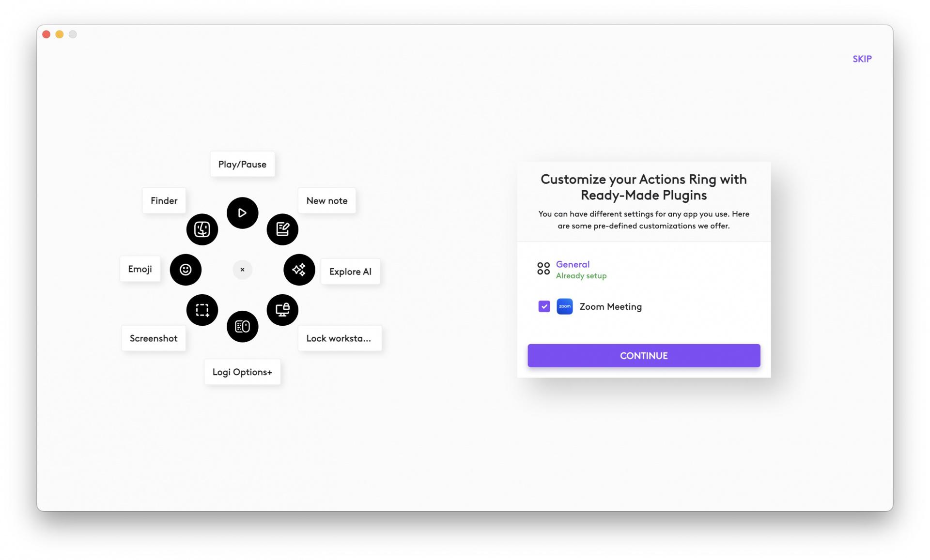Viewport: 930px width, 560px height.
Task: Open the Logi Options+ ring icon
Action: 242,326
